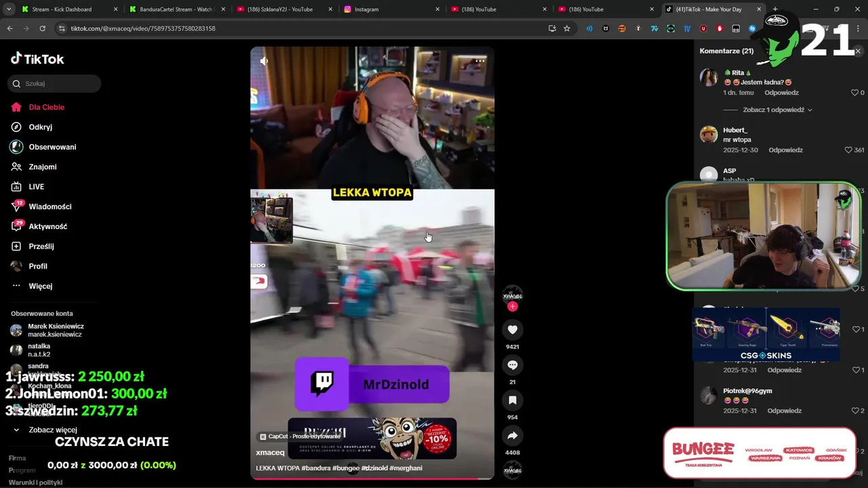
Task: Open Chrome three-dot menu
Action: tap(857, 28)
